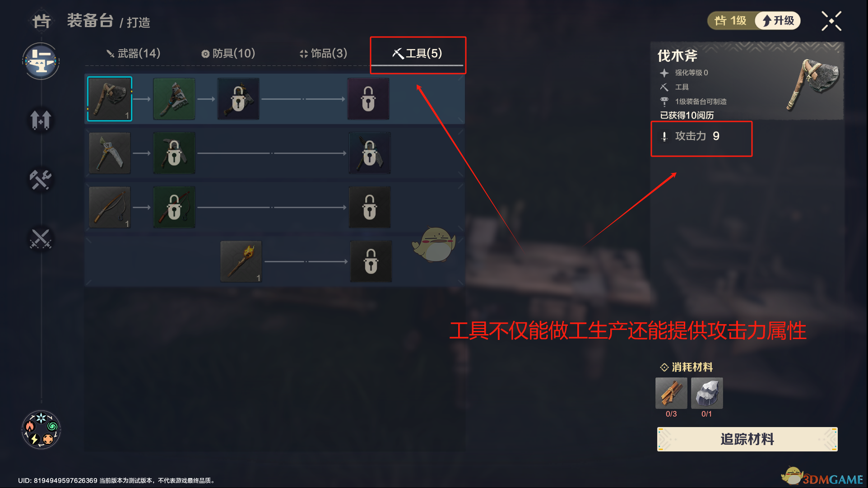Select the upgraded green axe item
The height and width of the screenshot is (488, 868).
click(x=174, y=99)
